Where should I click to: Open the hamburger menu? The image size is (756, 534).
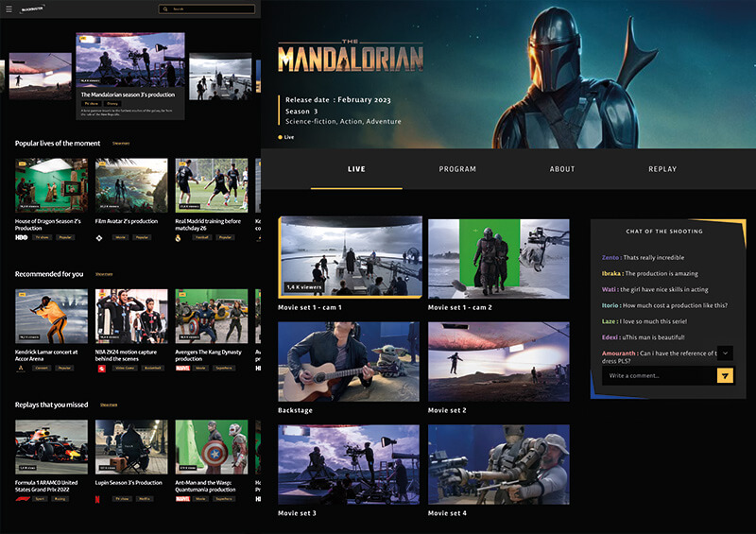9,9
